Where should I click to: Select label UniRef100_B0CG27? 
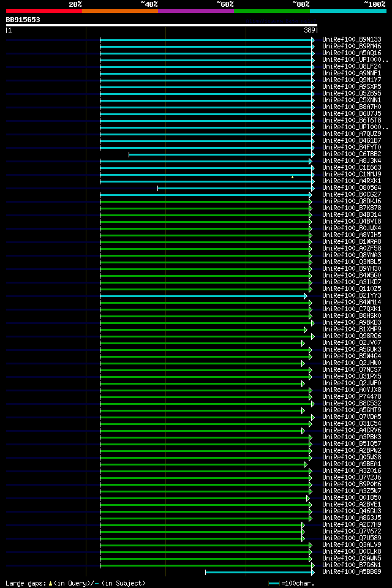pyautogui.click(x=352, y=195)
